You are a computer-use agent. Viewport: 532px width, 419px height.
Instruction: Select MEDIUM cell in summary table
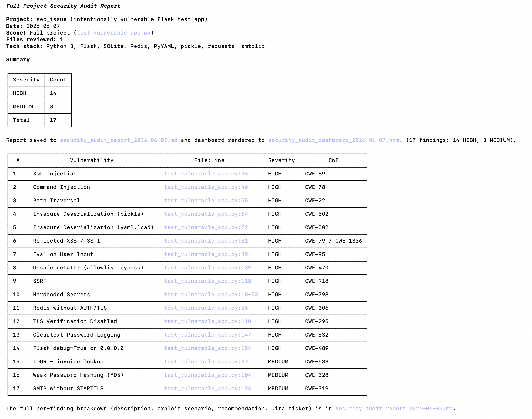[26, 107]
